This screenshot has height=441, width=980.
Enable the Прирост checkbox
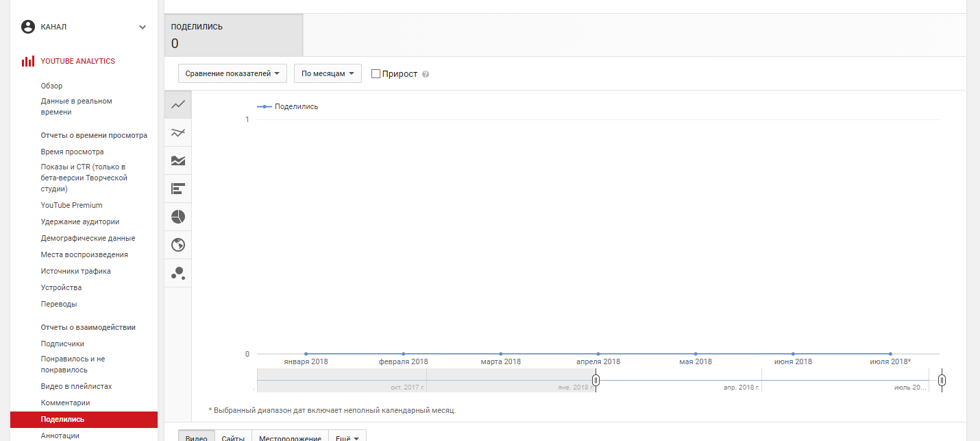tap(376, 73)
